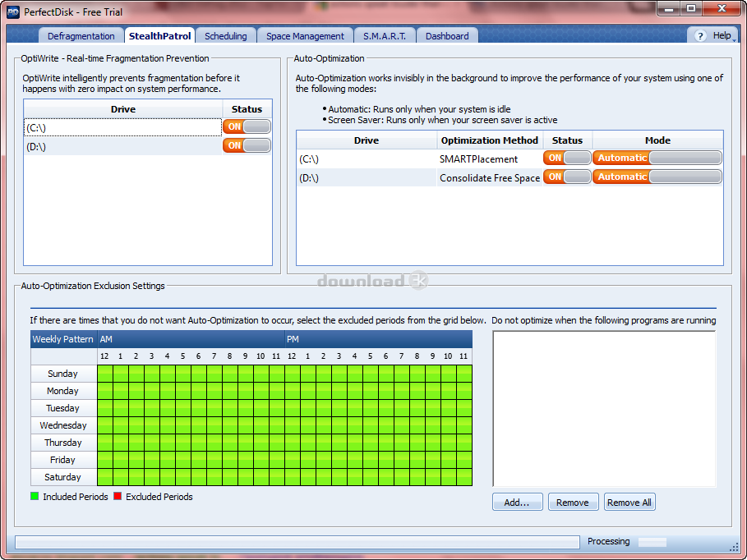Show the Dashboard tab

click(x=447, y=36)
